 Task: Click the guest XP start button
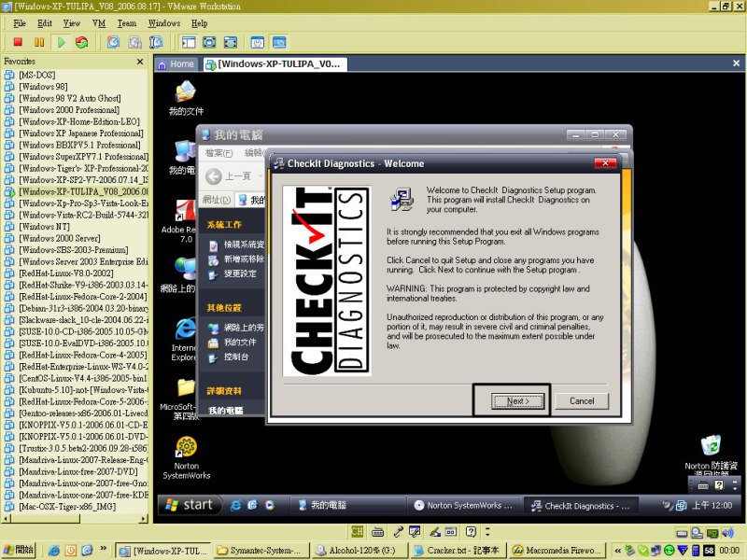(190, 505)
